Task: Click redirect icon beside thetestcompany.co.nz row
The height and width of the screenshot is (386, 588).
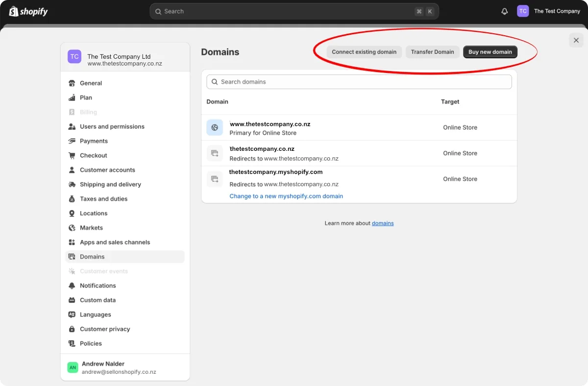Action: (x=215, y=153)
